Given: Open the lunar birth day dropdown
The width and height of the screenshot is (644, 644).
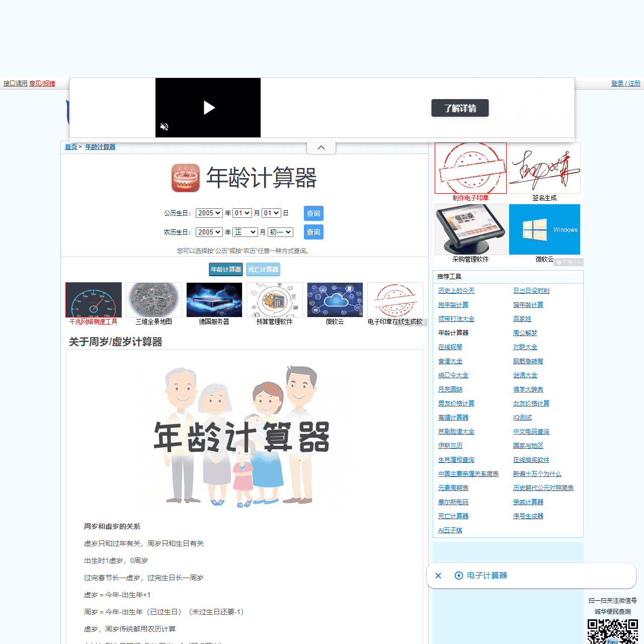Looking at the screenshot, I should point(280,232).
